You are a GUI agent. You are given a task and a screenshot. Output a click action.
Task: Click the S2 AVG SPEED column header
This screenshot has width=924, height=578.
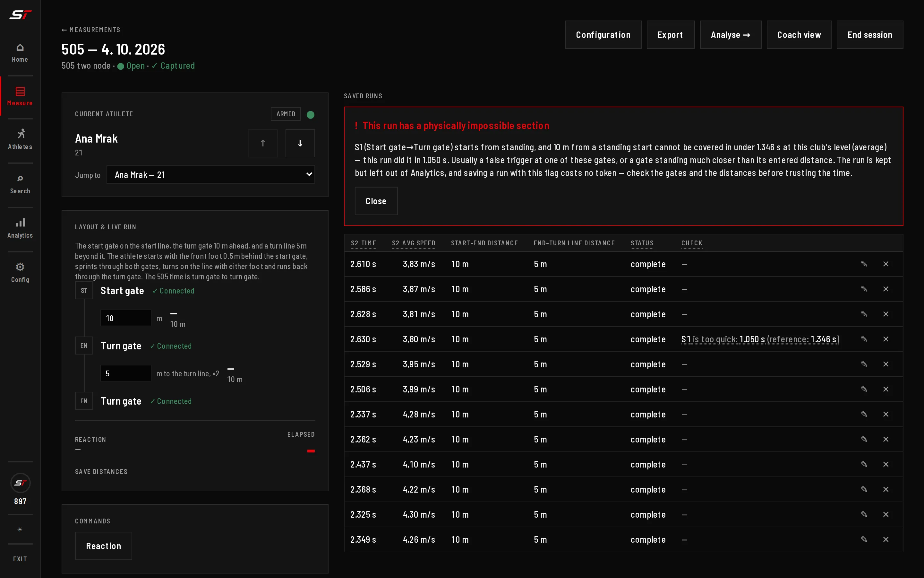point(414,243)
